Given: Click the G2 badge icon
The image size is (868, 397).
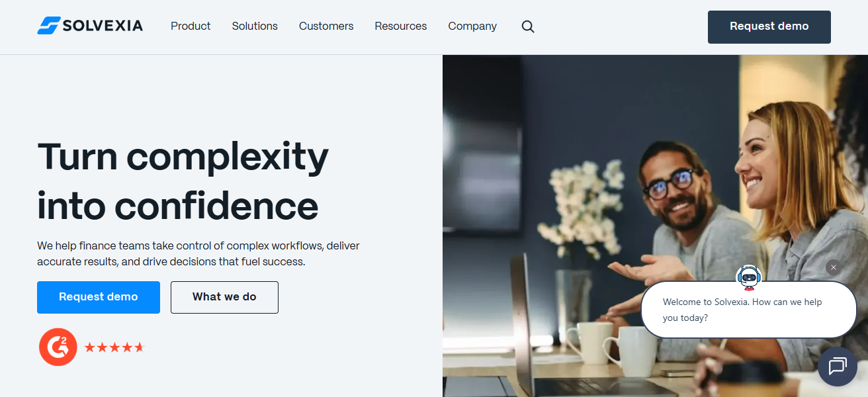Looking at the screenshot, I should (x=58, y=347).
